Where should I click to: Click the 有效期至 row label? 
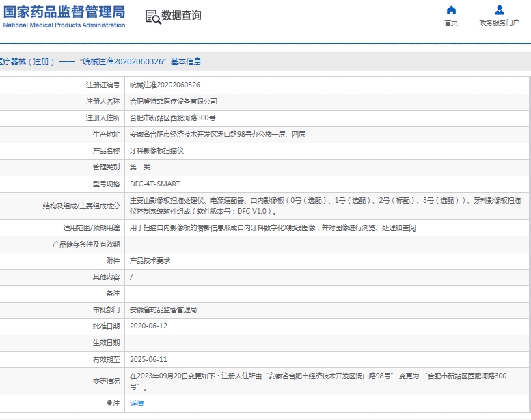pyautogui.click(x=107, y=359)
